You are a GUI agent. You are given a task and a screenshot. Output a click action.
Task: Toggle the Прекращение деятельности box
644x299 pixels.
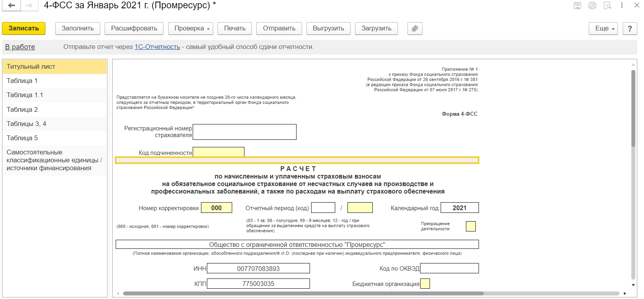(x=471, y=226)
